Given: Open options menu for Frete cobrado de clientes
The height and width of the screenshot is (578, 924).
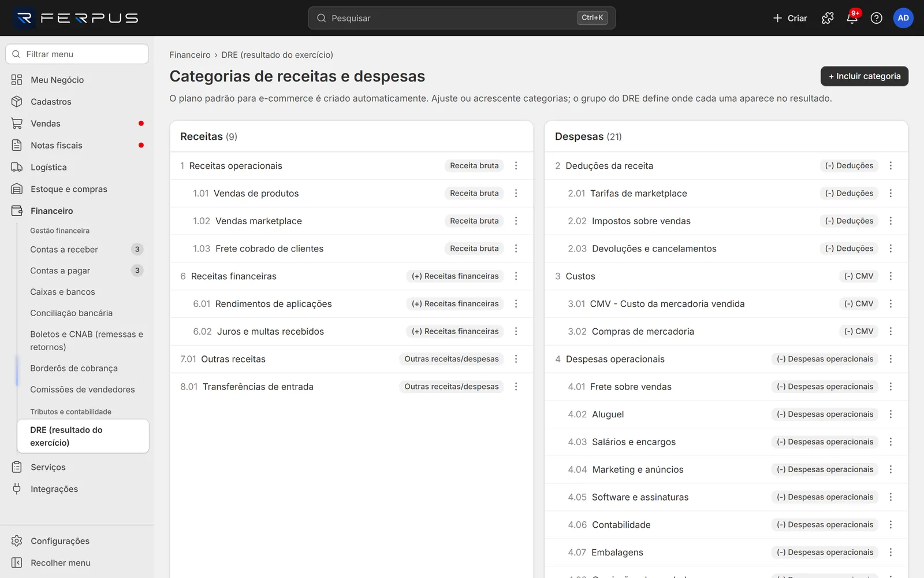Looking at the screenshot, I should pos(516,249).
